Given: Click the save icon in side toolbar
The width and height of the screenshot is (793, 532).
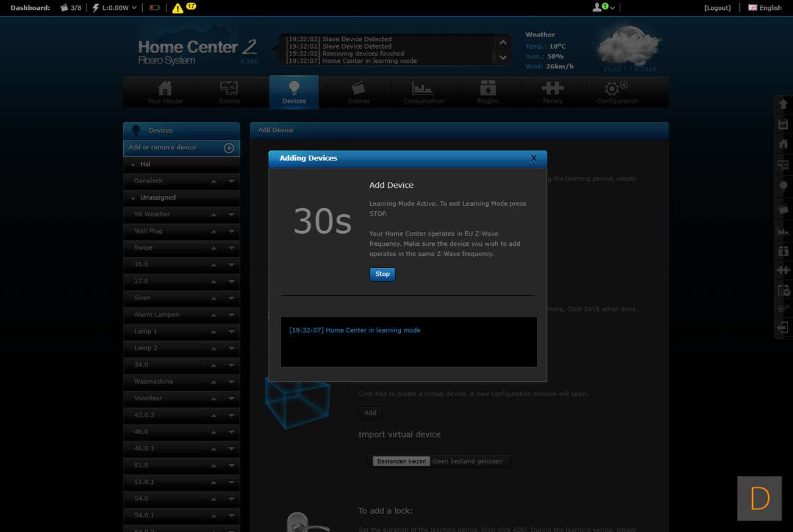Looking at the screenshot, I should coord(783,124).
